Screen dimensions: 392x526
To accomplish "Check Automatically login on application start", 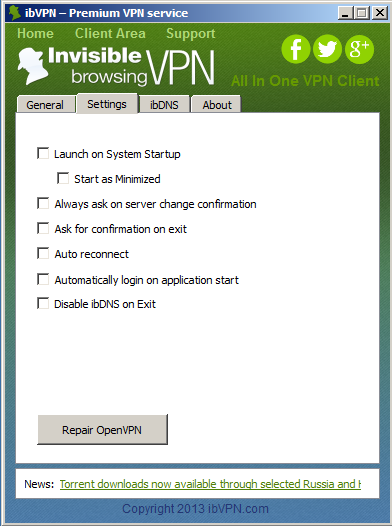I will tap(43, 279).
